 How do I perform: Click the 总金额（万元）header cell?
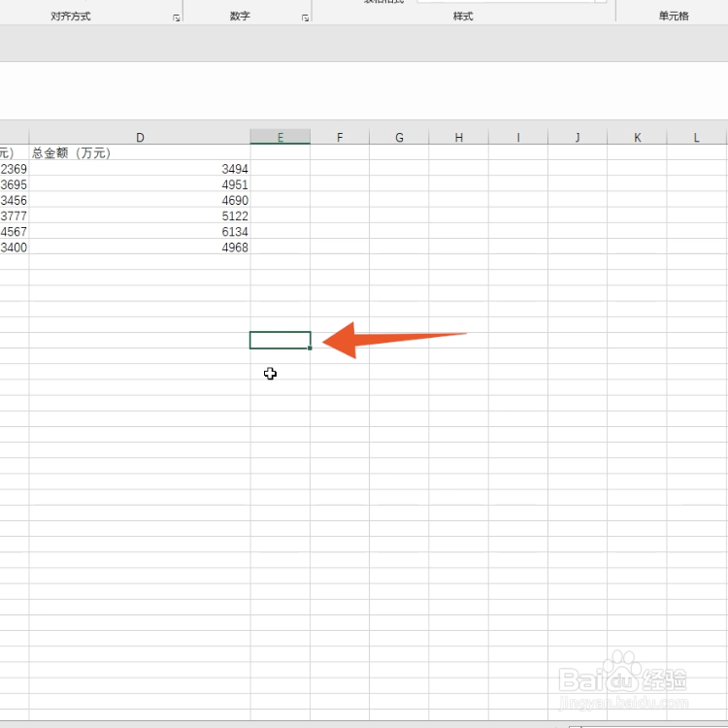[140, 152]
